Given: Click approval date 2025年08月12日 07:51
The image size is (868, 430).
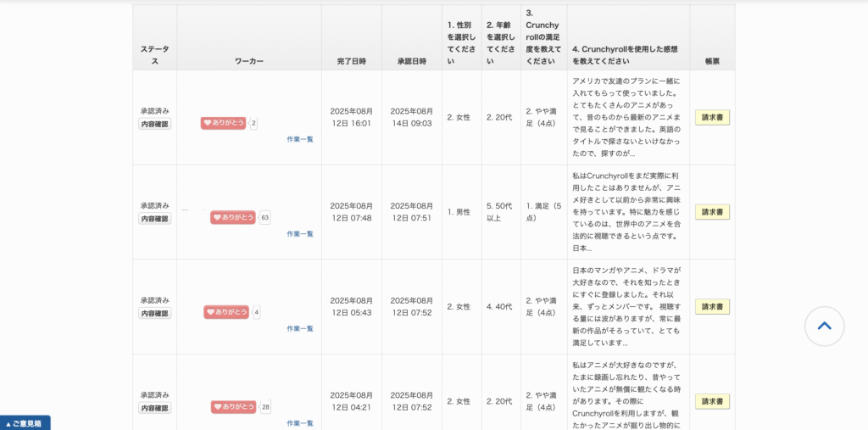Looking at the screenshot, I should pos(412,212).
